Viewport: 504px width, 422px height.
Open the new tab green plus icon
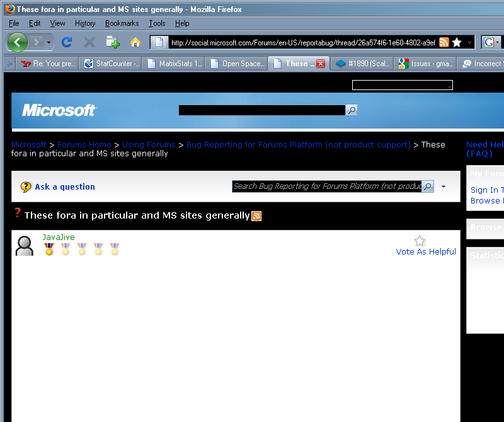(x=113, y=42)
